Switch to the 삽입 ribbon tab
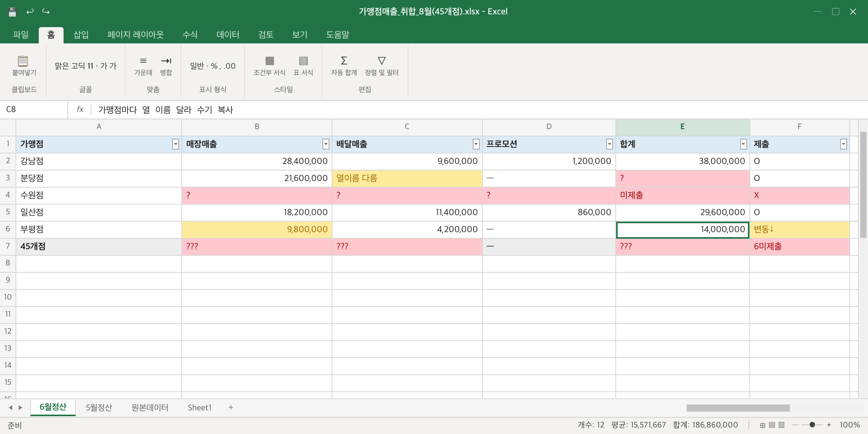This screenshot has width=868, height=434. click(x=81, y=35)
